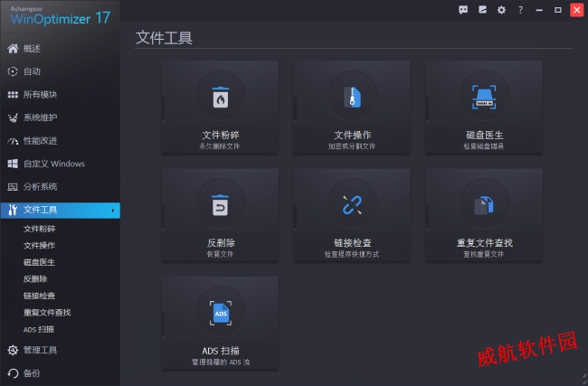Maximize the WinOptimizer window
This screenshot has width=588, height=386.
pos(558,10)
